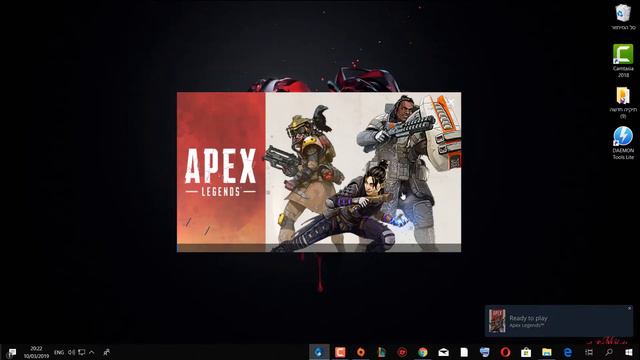640x360 pixels.
Task: Open the orange Camtasia taskbar icon
Action: coord(340,352)
